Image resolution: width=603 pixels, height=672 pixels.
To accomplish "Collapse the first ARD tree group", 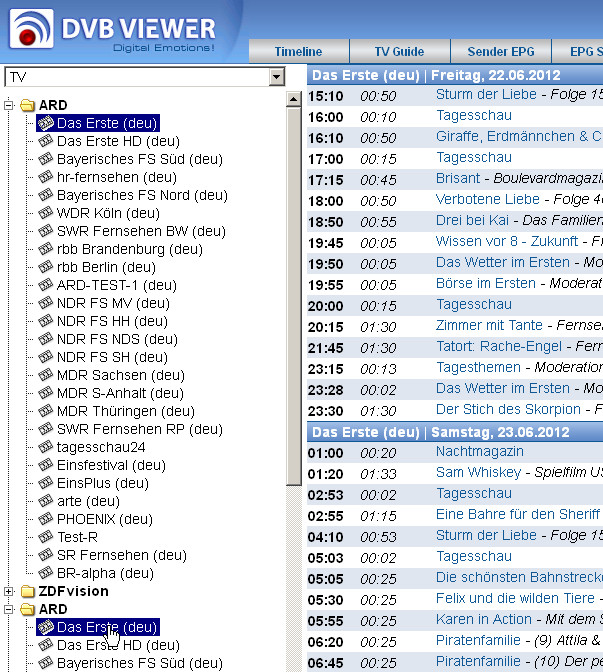I will [x=9, y=105].
